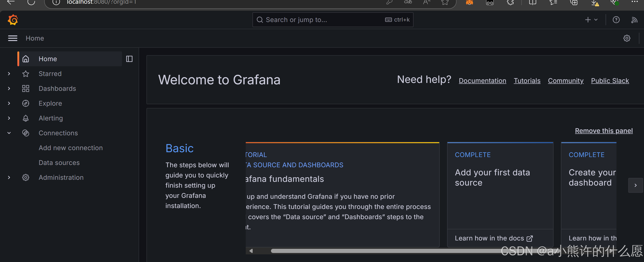
Task: Open the Documentation link
Action: 482,81
